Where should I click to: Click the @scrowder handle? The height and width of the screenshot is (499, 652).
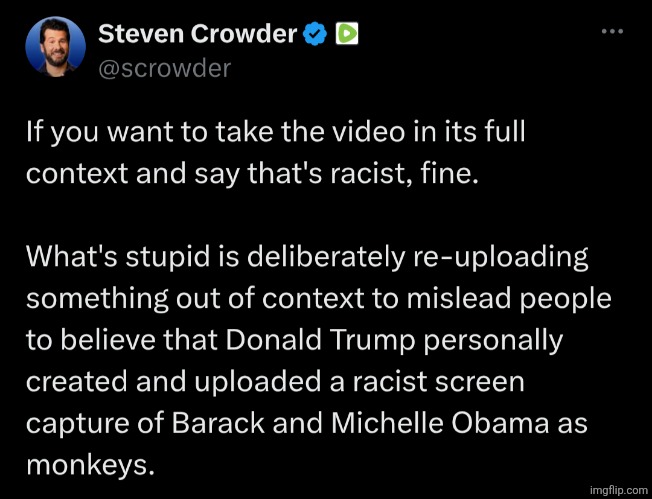164,68
